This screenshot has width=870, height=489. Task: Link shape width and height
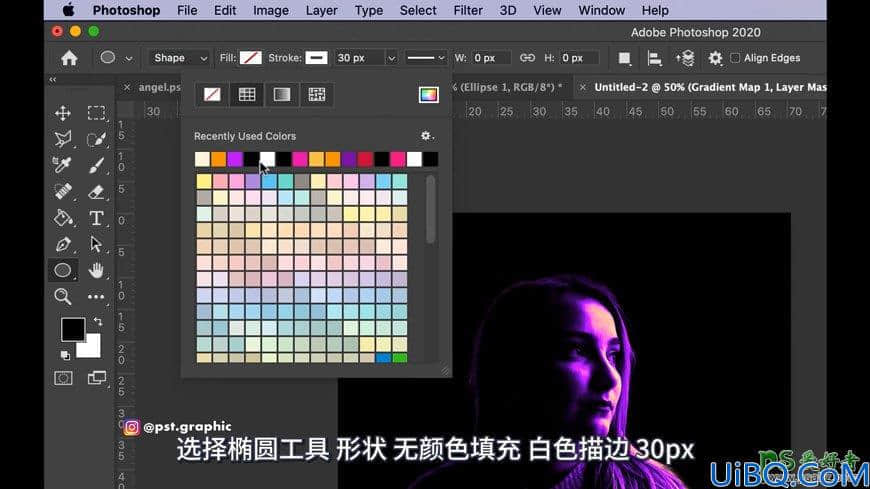527,58
